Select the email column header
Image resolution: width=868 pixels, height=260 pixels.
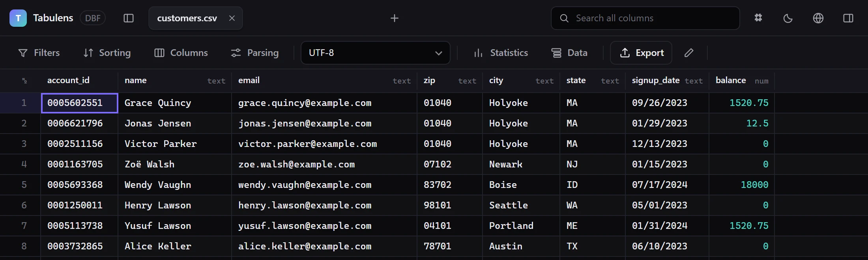(x=324, y=81)
